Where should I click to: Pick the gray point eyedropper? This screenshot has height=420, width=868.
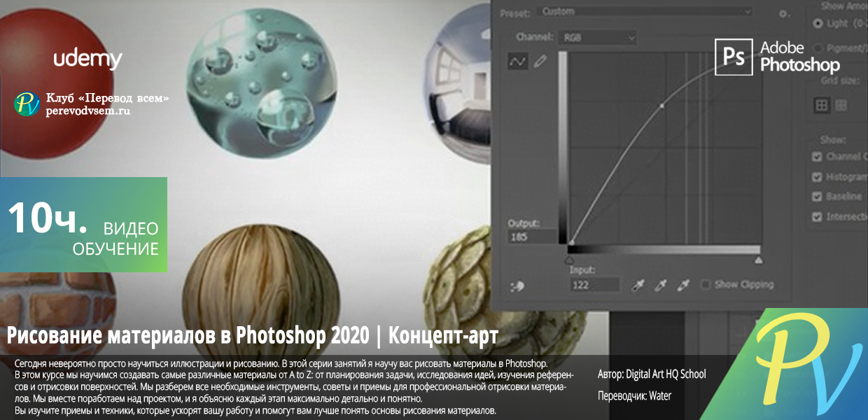click(x=661, y=285)
